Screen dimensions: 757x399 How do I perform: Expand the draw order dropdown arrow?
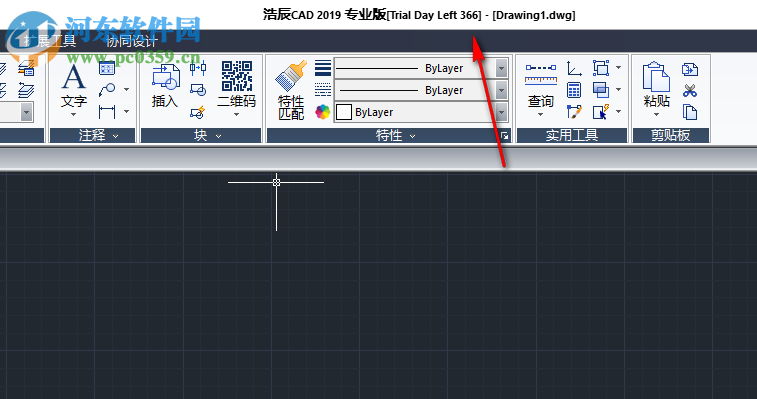coord(618,90)
